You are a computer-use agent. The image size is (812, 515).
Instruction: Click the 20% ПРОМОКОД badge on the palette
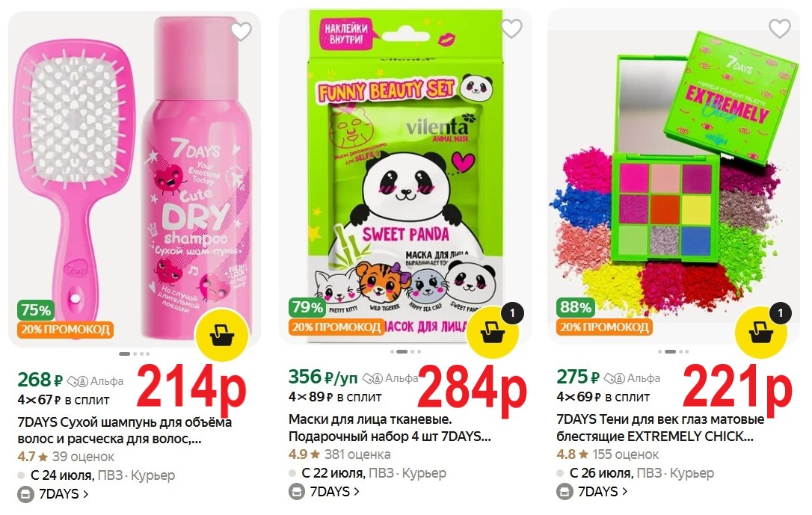[604, 327]
